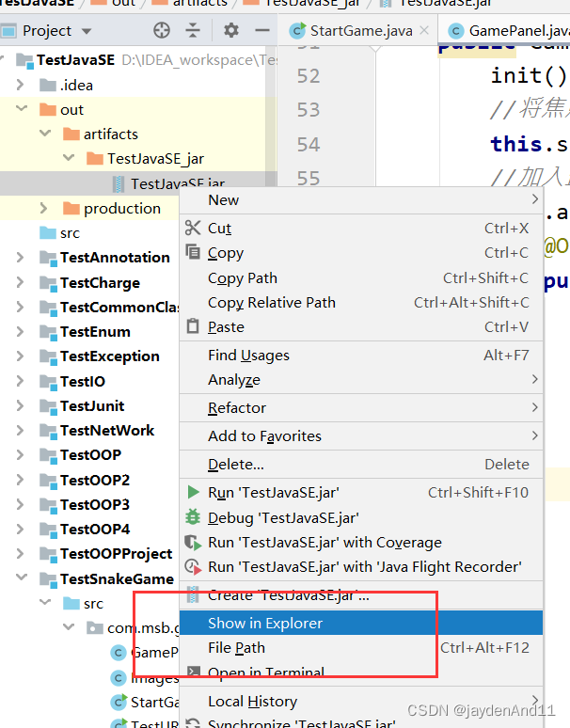Select the TestException module
Screen dimensions: 570x728
point(110,356)
